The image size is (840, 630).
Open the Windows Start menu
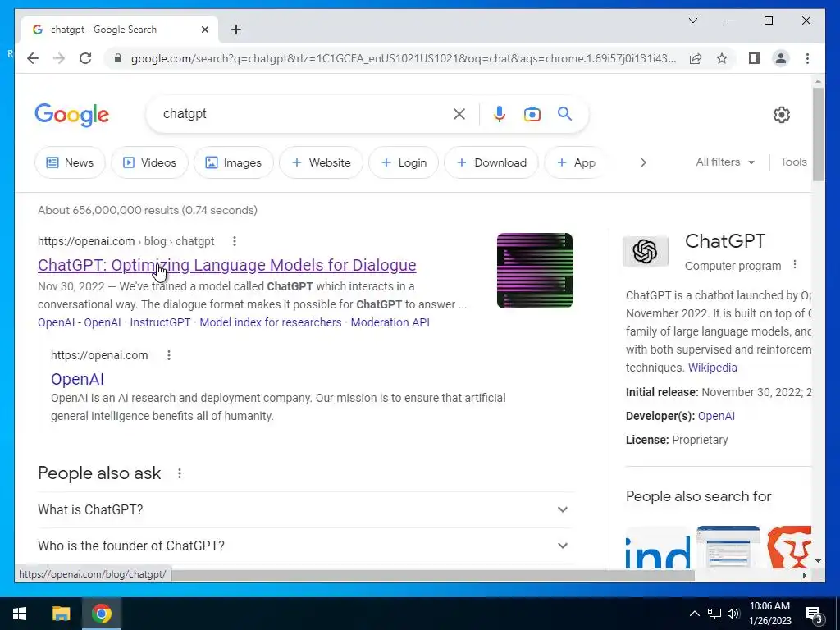pos(20,614)
